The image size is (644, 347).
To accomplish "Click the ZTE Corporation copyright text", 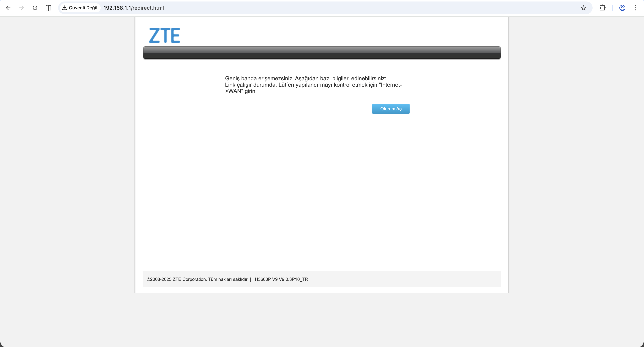I will click(x=197, y=279).
